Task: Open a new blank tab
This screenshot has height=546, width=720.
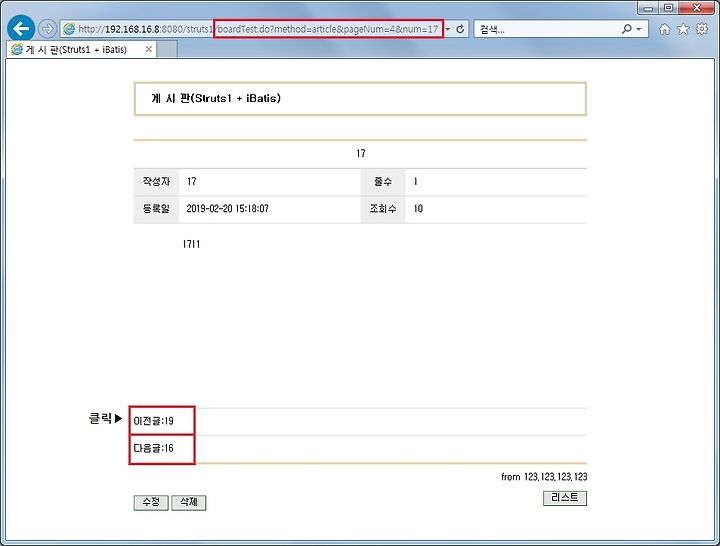Action: 167,50
